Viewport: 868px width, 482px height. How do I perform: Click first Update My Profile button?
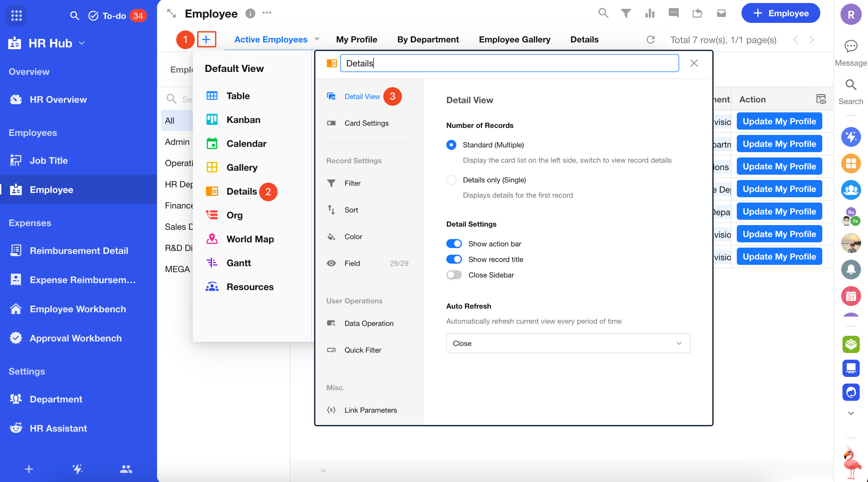point(779,121)
